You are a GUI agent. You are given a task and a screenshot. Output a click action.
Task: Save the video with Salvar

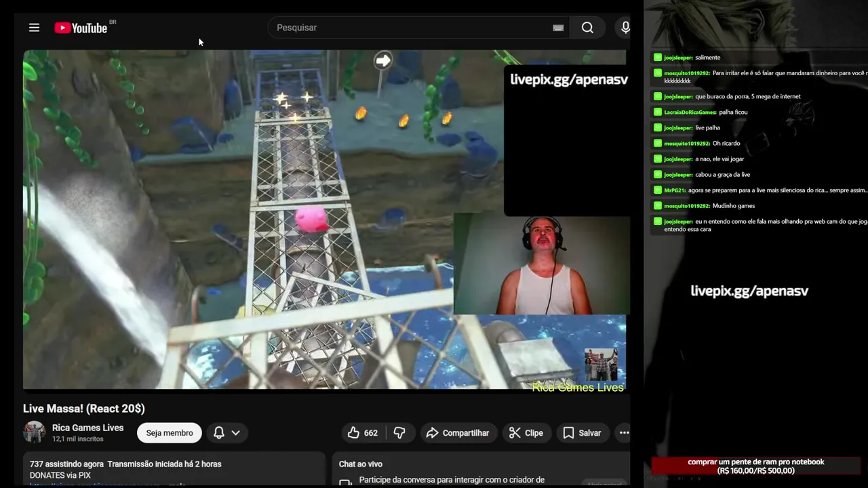(x=583, y=433)
